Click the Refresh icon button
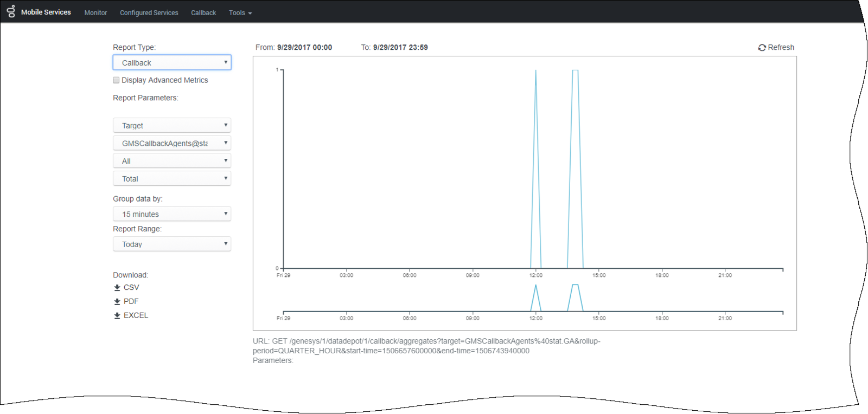 tap(762, 48)
